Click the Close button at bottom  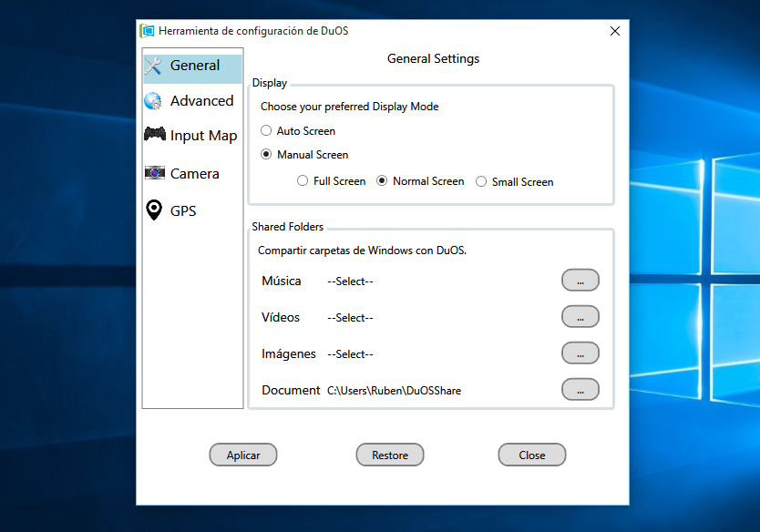pos(532,455)
